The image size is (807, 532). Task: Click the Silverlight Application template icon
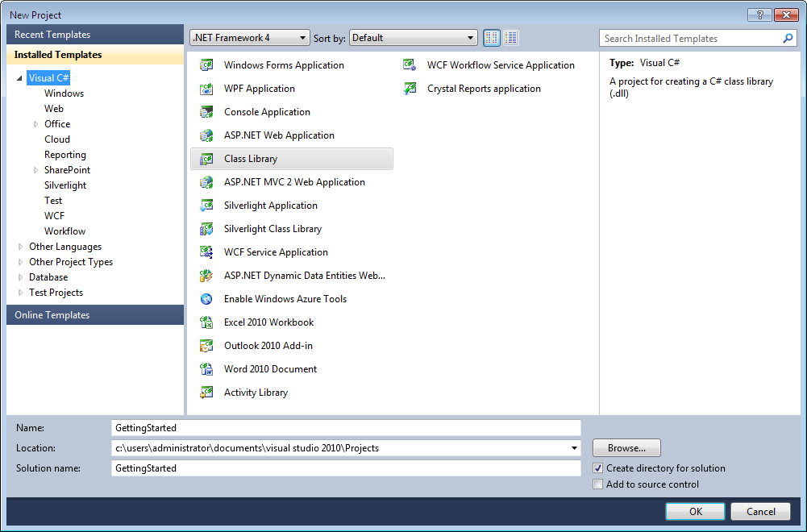(206, 206)
